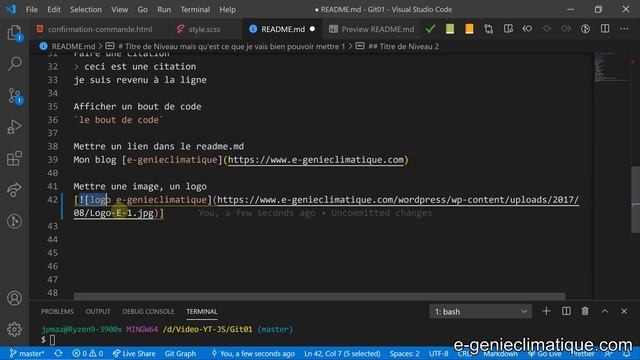
Task: Open the Source Control view
Action: (15, 96)
